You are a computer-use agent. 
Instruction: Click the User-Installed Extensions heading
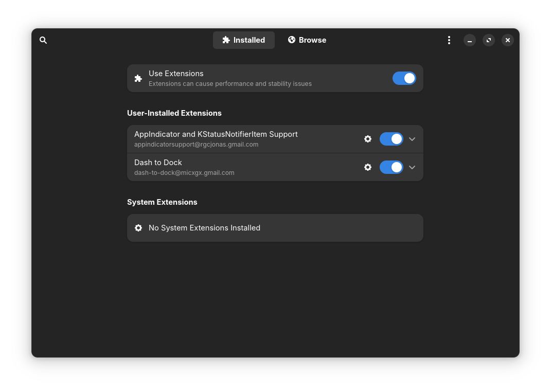[x=174, y=113]
